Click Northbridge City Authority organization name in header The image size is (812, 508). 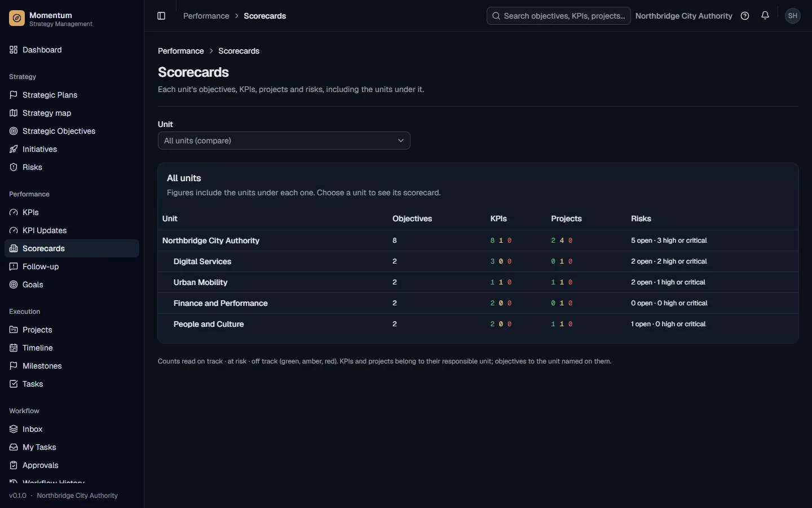pyautogui.click(x=683, y=16)
